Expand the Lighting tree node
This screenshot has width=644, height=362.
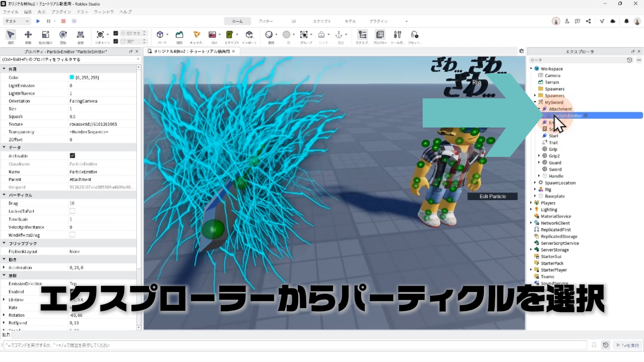pos(531,209)
